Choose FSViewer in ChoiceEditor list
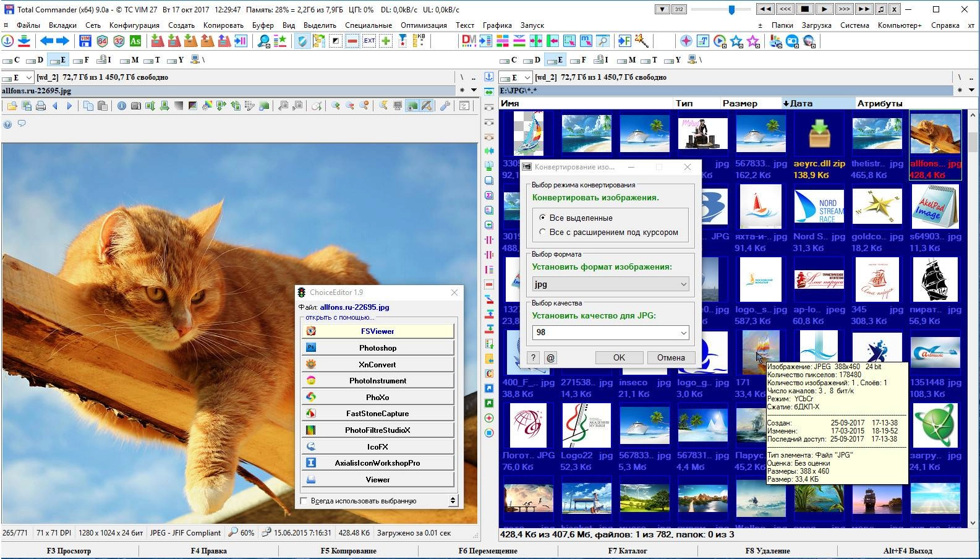This screenshot has width=980, height=559. tap(378, 331)
